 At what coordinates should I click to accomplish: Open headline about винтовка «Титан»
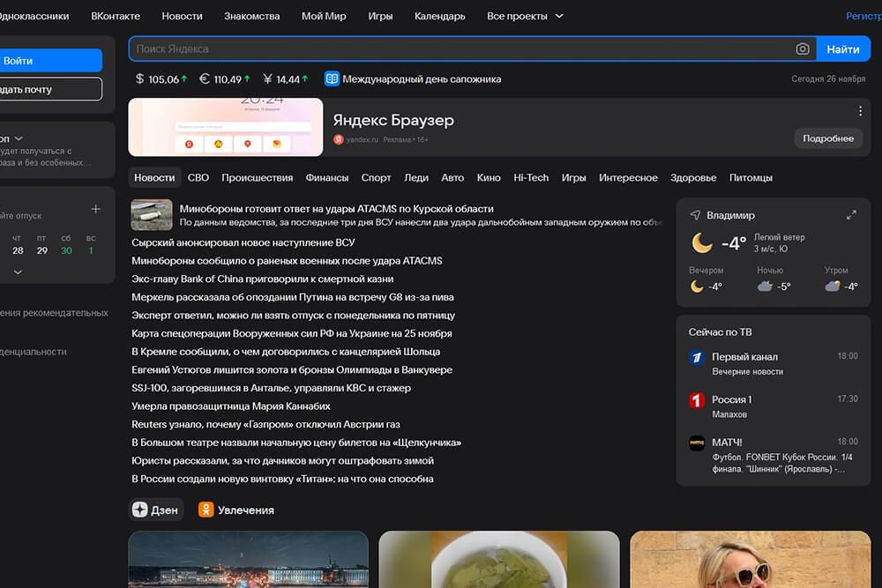click(x=282, y=479)
